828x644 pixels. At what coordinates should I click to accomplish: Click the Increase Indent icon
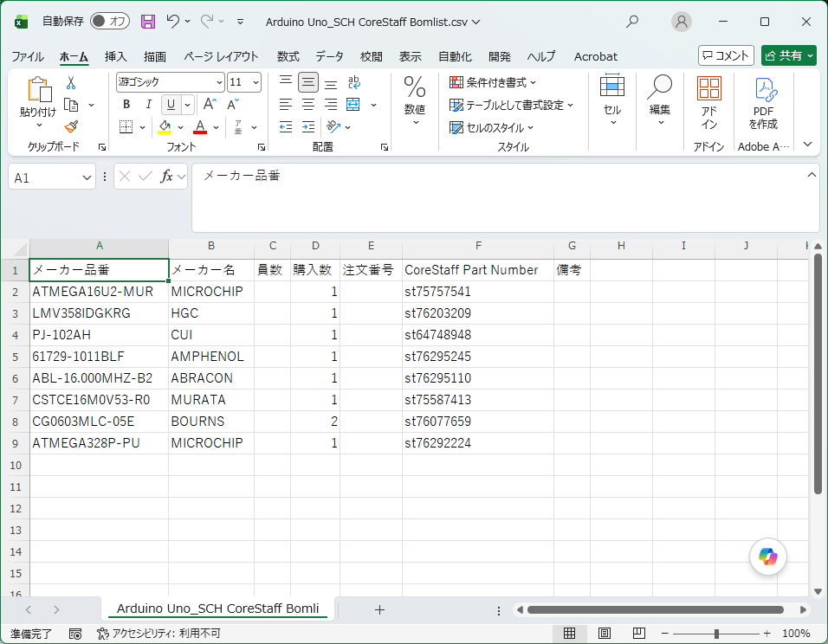point(308,126)
